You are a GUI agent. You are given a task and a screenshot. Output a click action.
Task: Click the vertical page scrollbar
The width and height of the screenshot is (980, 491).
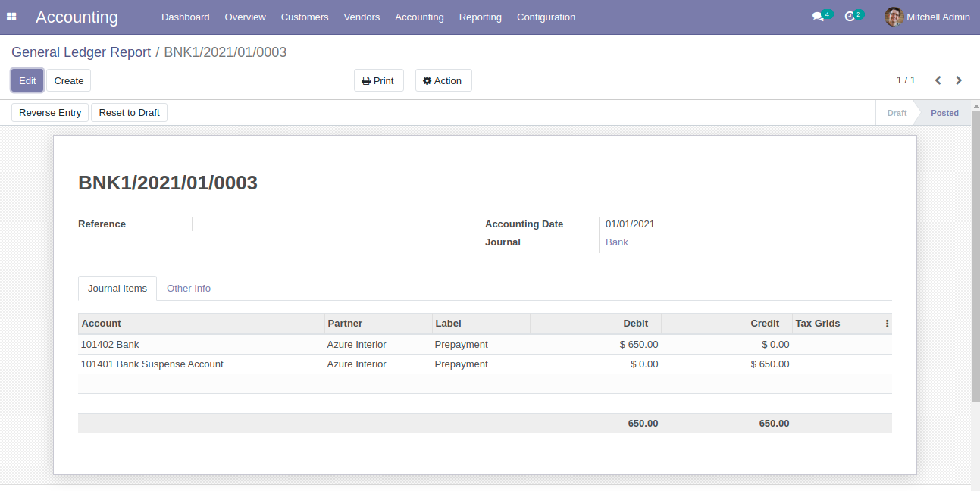pyautogui.click(x=975, y=258)
